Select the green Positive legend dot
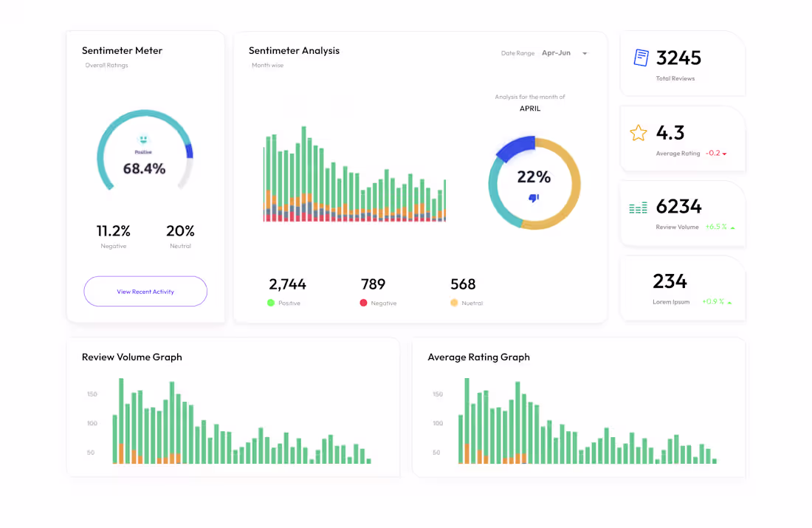Screen dimensions: 812x528 271,303
